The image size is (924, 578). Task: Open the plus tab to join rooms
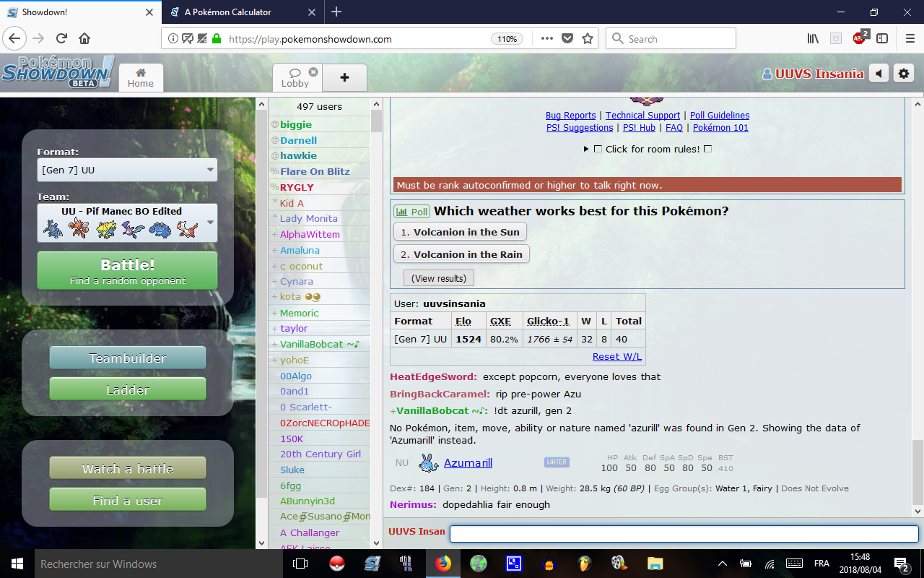344,77
